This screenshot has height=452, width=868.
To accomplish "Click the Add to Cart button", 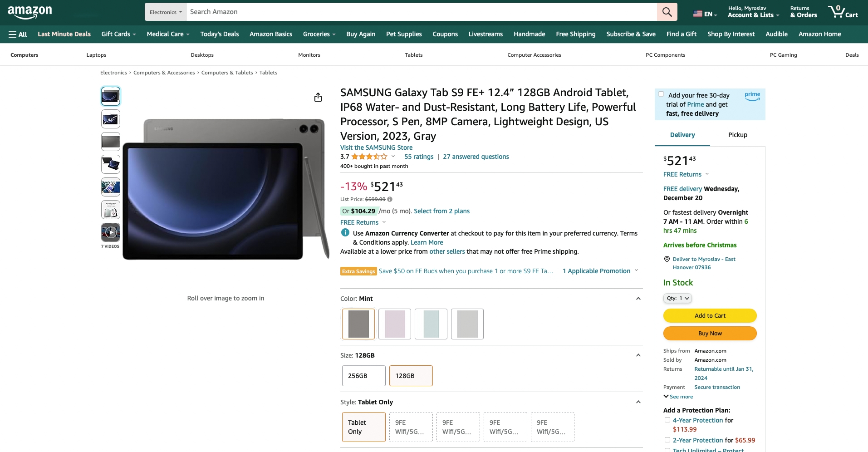I will 710,316.
